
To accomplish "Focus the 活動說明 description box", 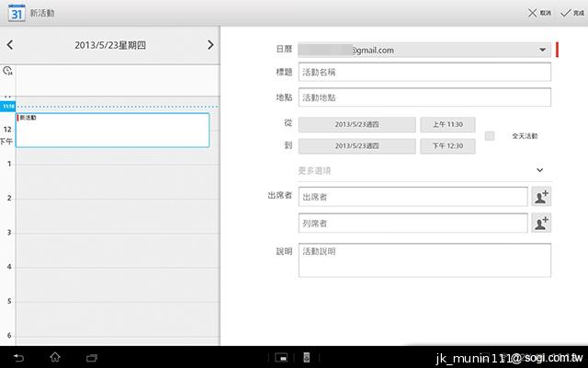I will click(x=424, y=260).
